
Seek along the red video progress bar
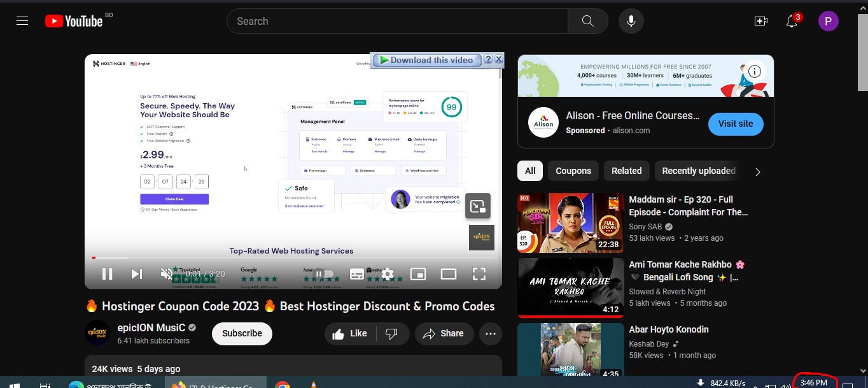click(293, 257)
